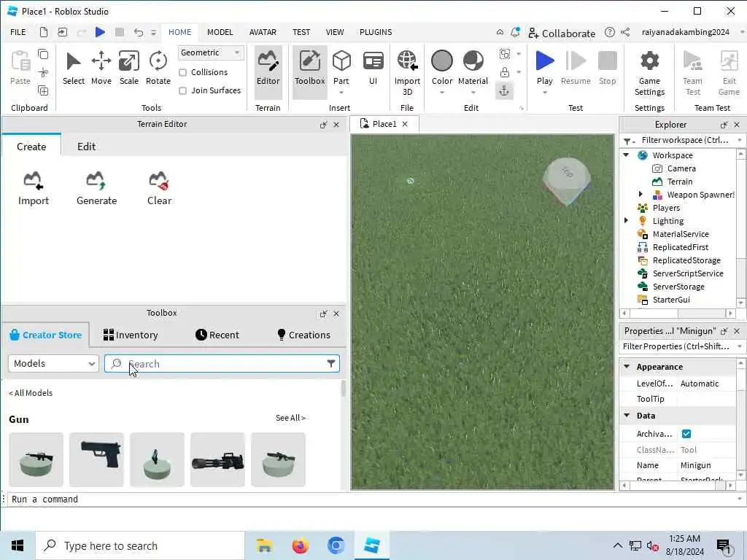Activate the Select tool

coord(74,69)
